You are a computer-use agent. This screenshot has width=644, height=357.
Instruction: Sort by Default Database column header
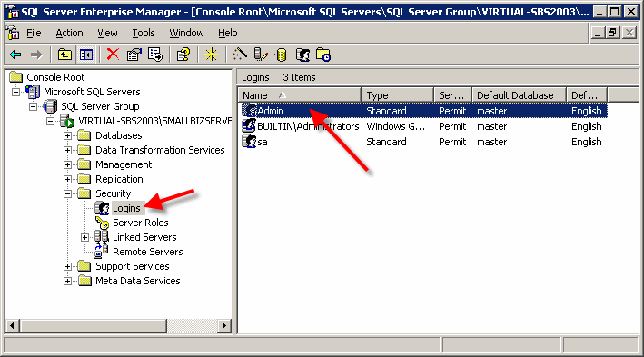tap(520, 94)
